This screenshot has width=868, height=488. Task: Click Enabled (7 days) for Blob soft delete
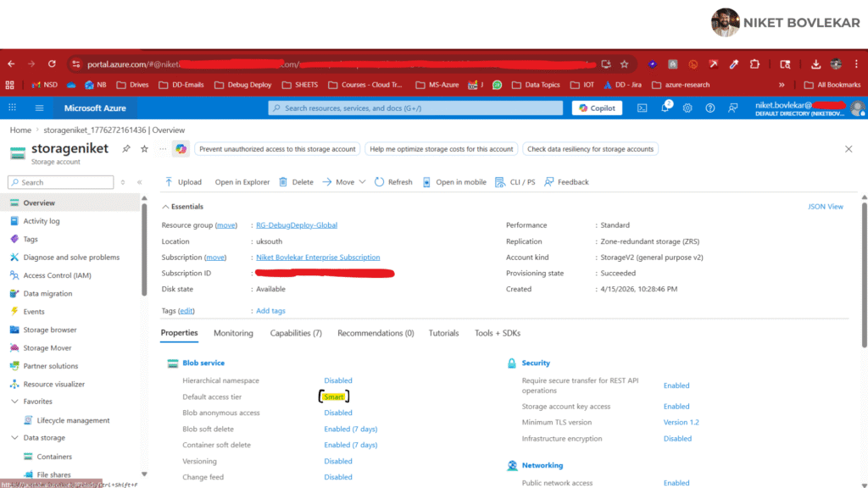[350, 429]
